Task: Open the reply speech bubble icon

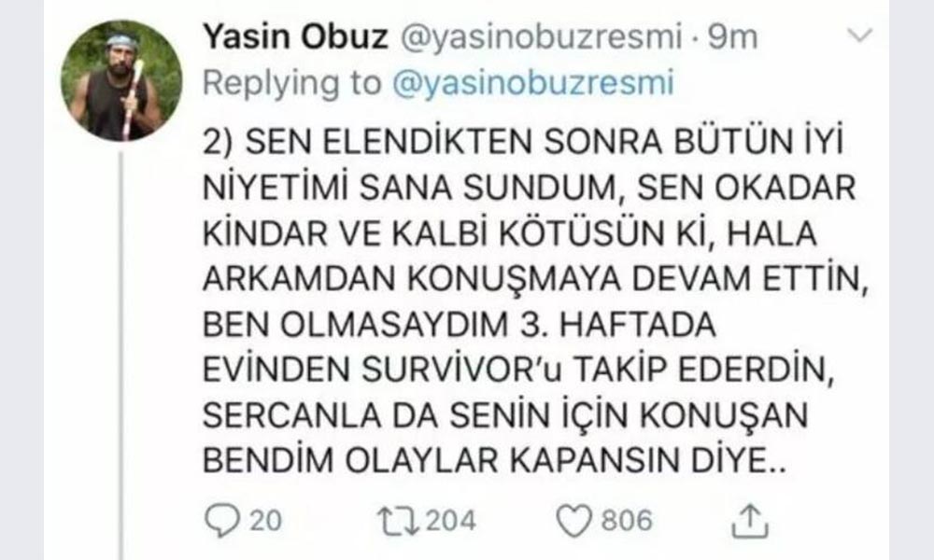Action: [x=221, y=520]
